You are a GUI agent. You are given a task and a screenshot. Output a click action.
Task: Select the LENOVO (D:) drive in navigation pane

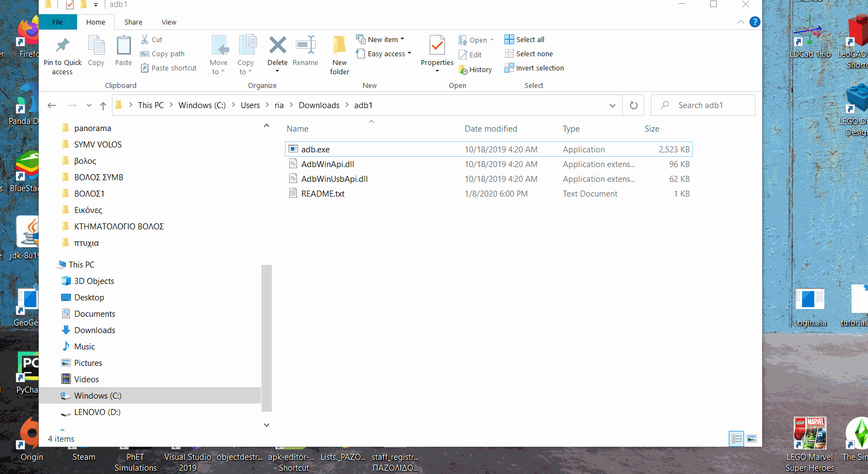tap(97, 412)
